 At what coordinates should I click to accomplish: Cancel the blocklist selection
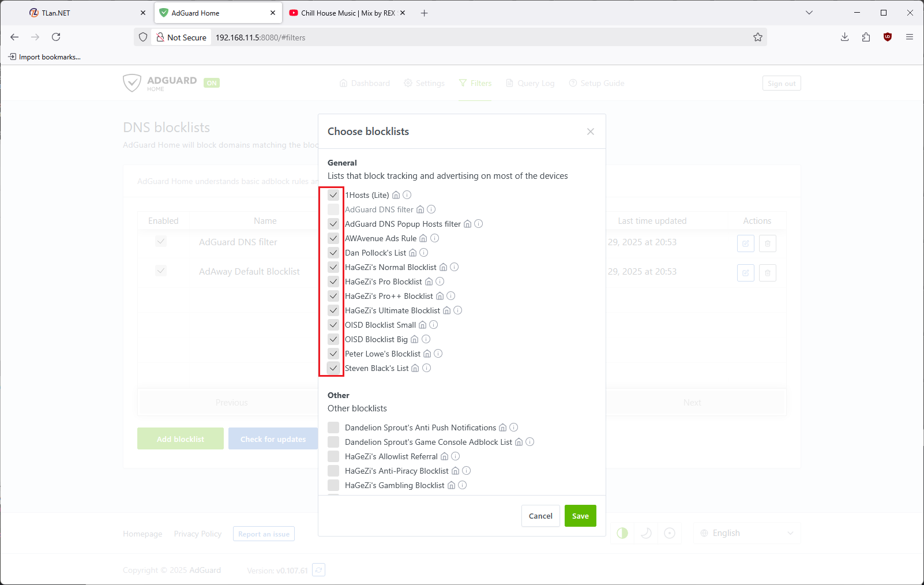pyautogui.click(x=540, y=516)
